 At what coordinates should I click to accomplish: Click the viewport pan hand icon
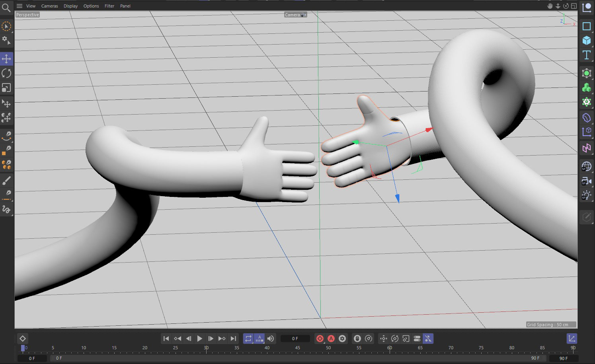click(x=550, y=6)
